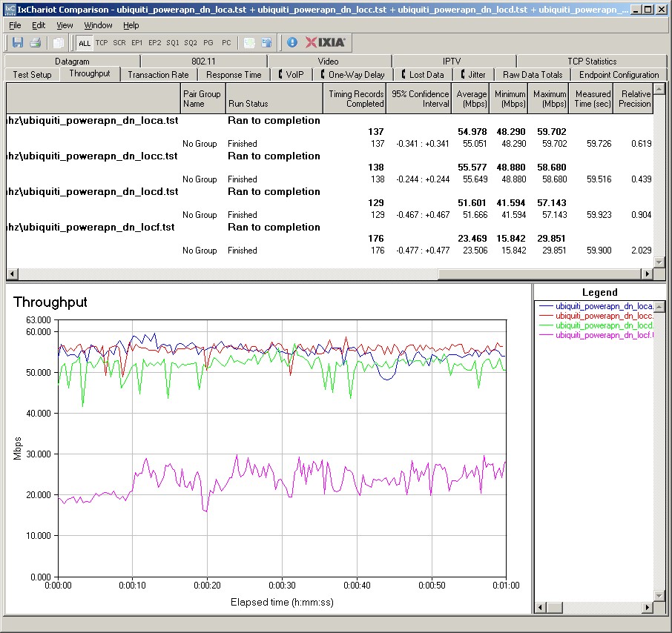Toggle the EP1 filter button
Image resolution: width=672 pixels, height=633 pixels.
[x=136, y=43]
